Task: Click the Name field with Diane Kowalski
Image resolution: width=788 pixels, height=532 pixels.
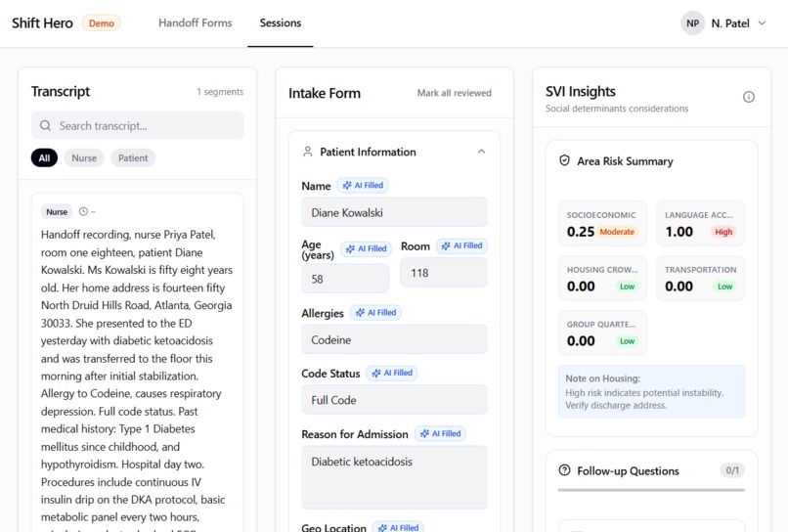Action: click(x=395, y=212)
